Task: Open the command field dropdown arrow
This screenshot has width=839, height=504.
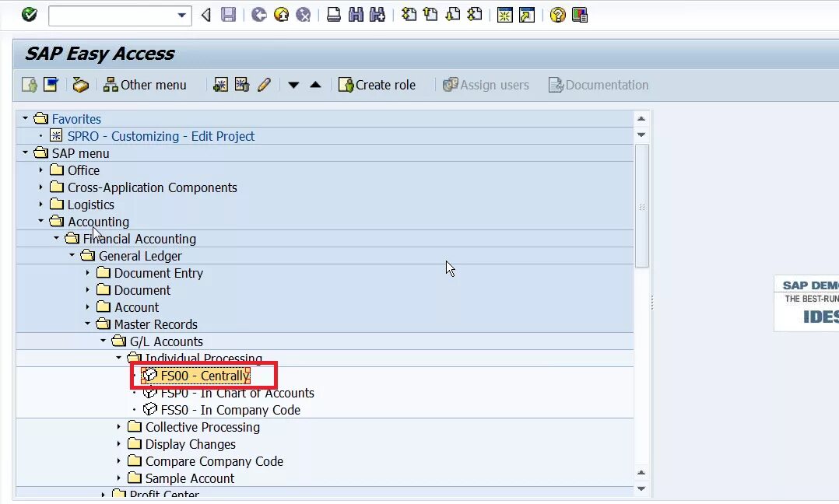Action: (x=182, y=16)
